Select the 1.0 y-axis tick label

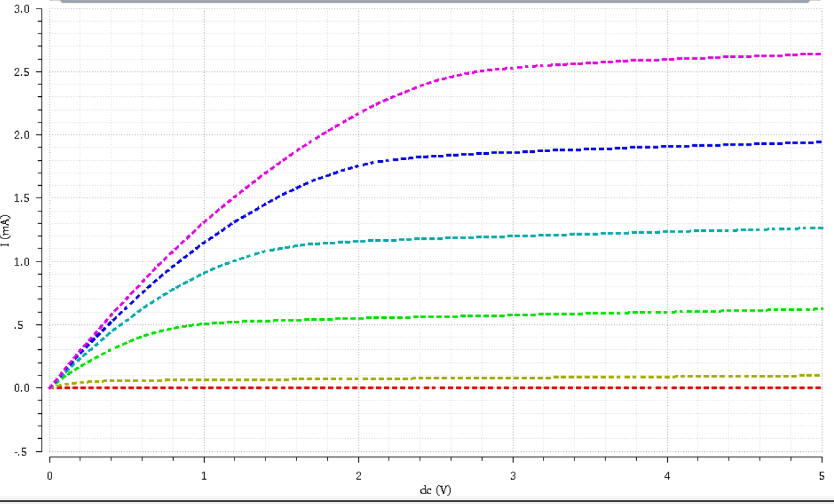pyautogui.click(x=22, y=262)
